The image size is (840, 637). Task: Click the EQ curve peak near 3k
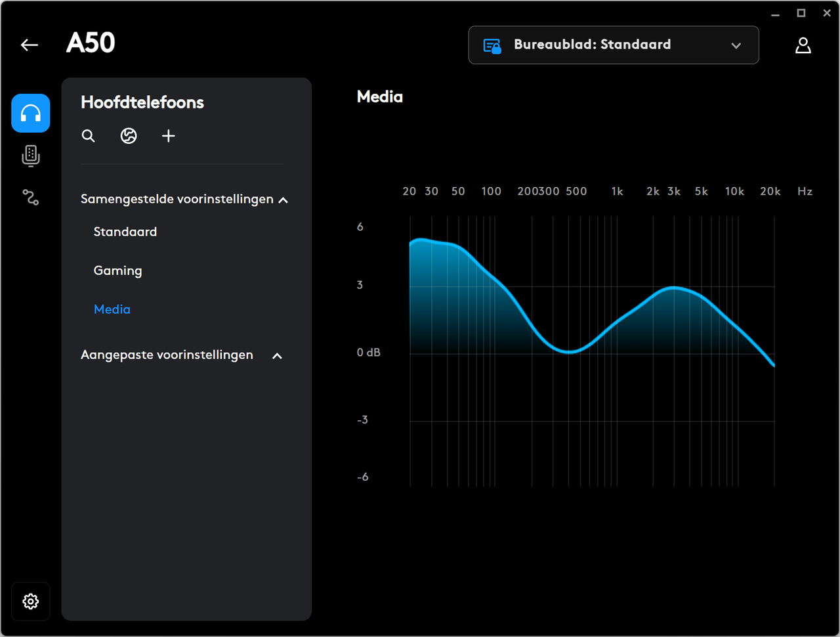[673, 288]
